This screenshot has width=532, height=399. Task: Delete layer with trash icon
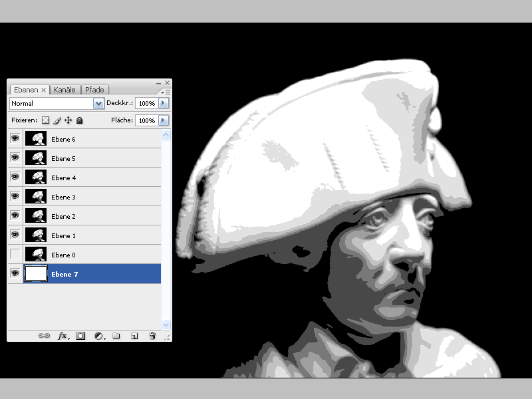point(152,336)
